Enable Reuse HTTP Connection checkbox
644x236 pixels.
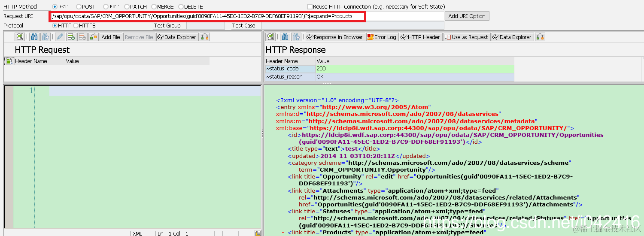(x=310, y=7)
